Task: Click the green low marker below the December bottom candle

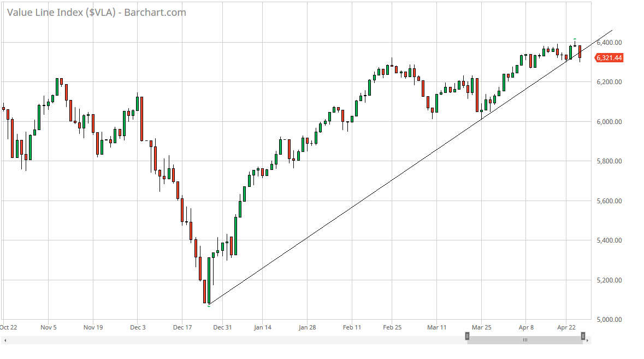Action: click(x=209, y=306)
